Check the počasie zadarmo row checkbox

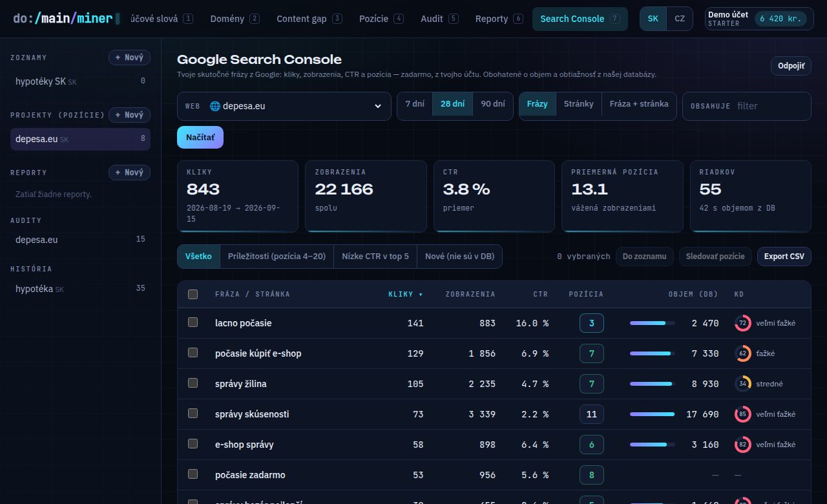pos(193,474)
